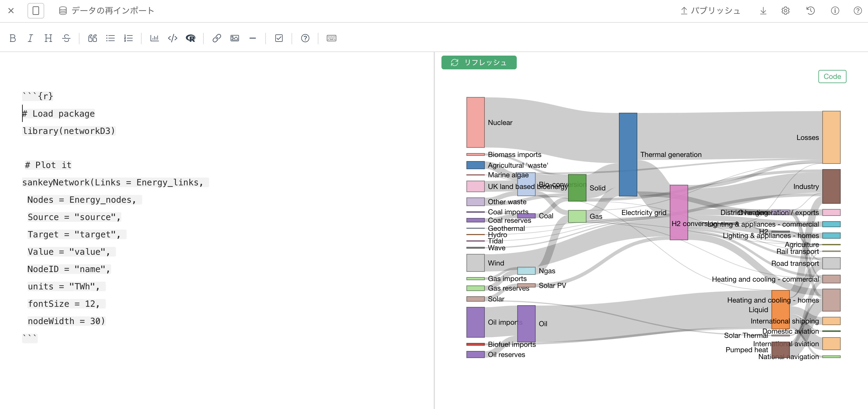Open version history clock icon
Viewport: 868px width, 409px height.
810,11
